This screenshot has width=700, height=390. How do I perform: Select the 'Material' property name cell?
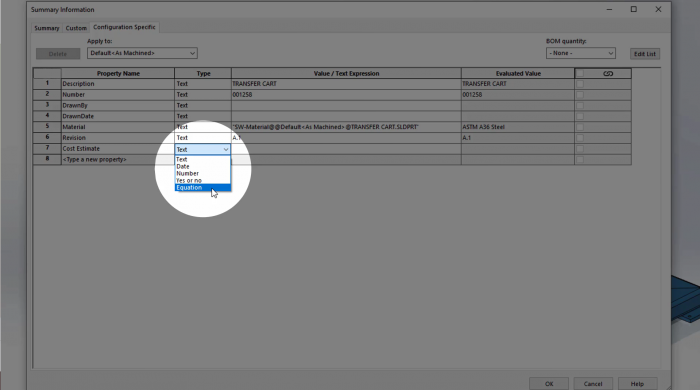click(118, 127)
